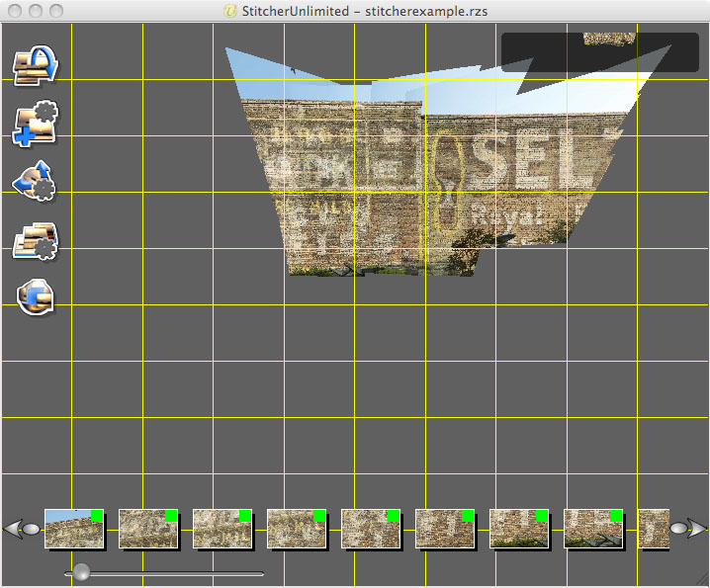Select the seventh thumbnail with grass at bottom
This screenshot has height=588, width=710.
tap(519, 529)
